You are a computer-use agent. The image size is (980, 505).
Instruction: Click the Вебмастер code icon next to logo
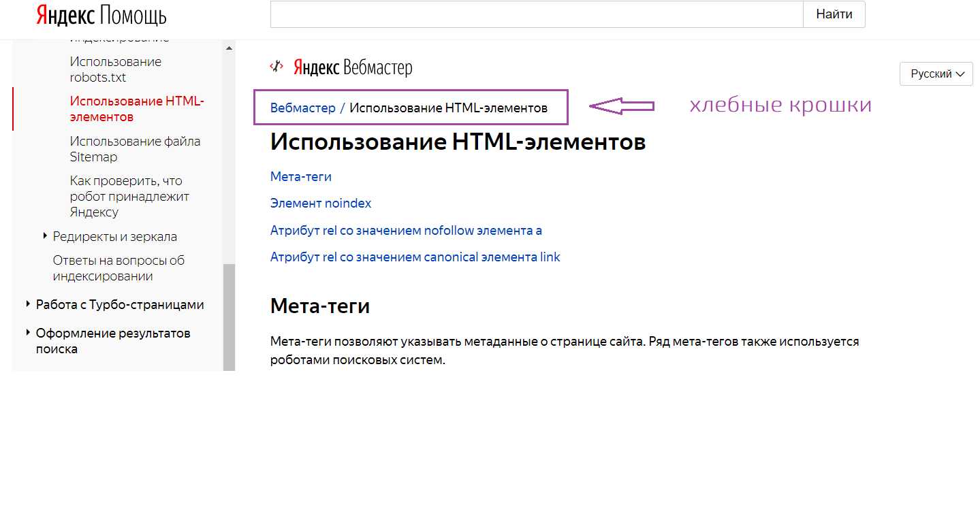point(276,67)
